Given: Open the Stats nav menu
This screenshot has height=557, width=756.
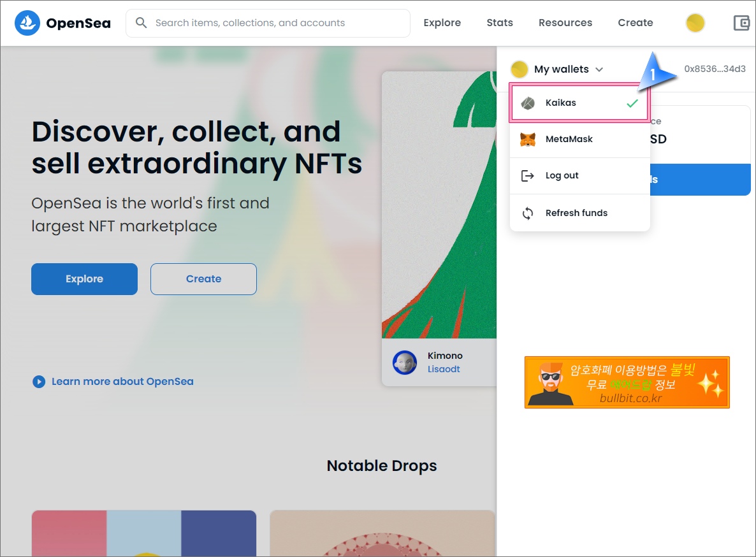Looking at the screenshot, I should click(x=500, y=23).
